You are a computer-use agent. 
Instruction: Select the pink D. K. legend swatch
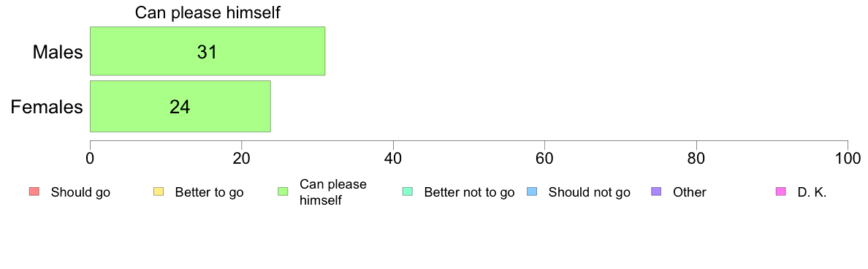(x=780, y=192)
